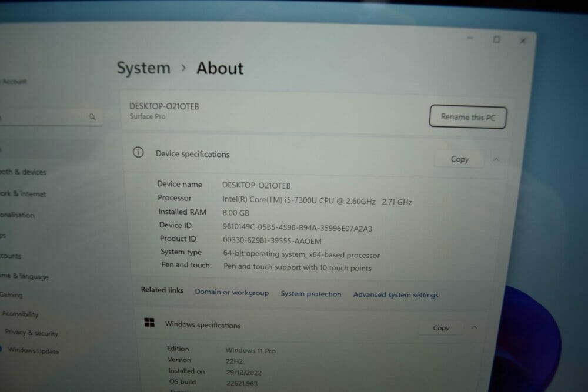Open Windows Update in sidebar
The width and height of the screenshot is (588, 392).
click(x=34, y=350)
